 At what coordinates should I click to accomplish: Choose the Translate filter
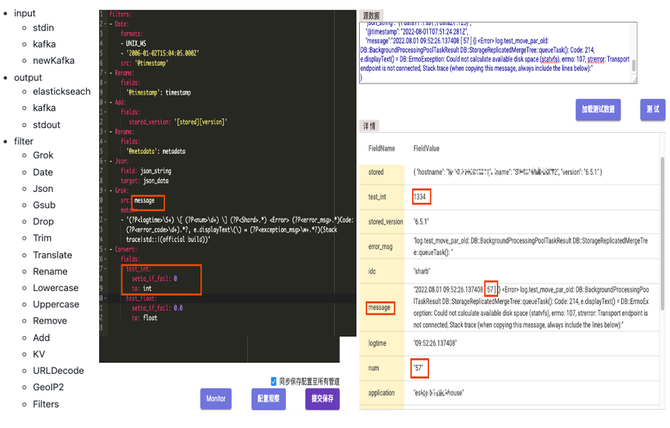tap(53, 254)
